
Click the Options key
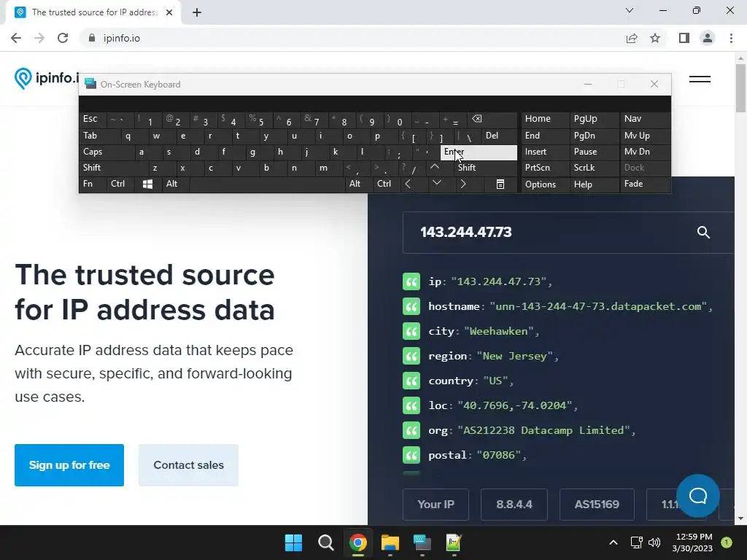tap(545, 184)
